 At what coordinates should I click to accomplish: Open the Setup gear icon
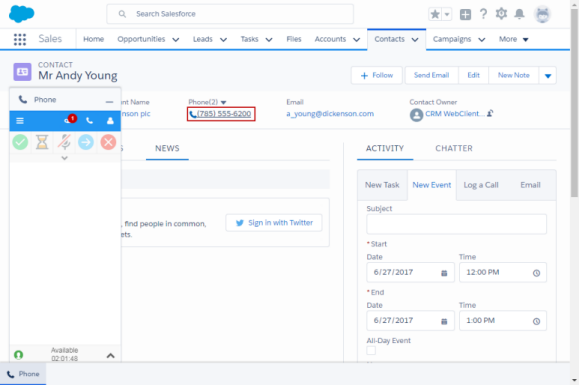pyautogui.click(x=501, y=14)
